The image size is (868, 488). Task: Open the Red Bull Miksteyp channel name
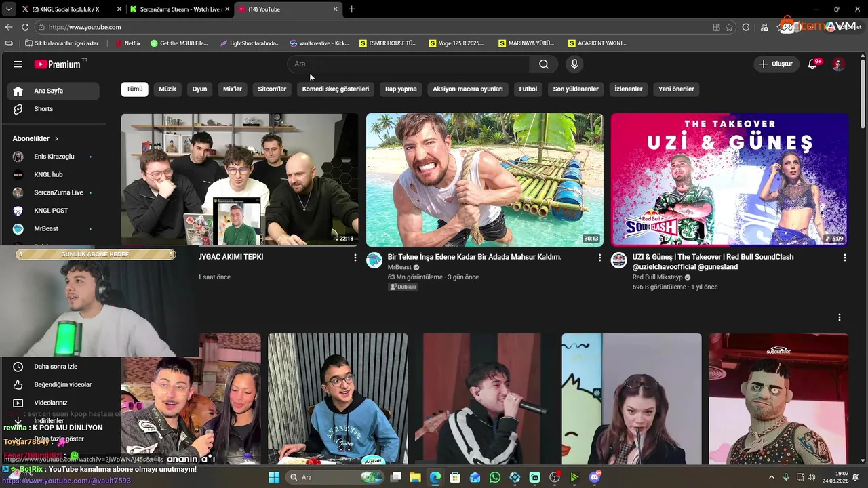coord(657,277)
